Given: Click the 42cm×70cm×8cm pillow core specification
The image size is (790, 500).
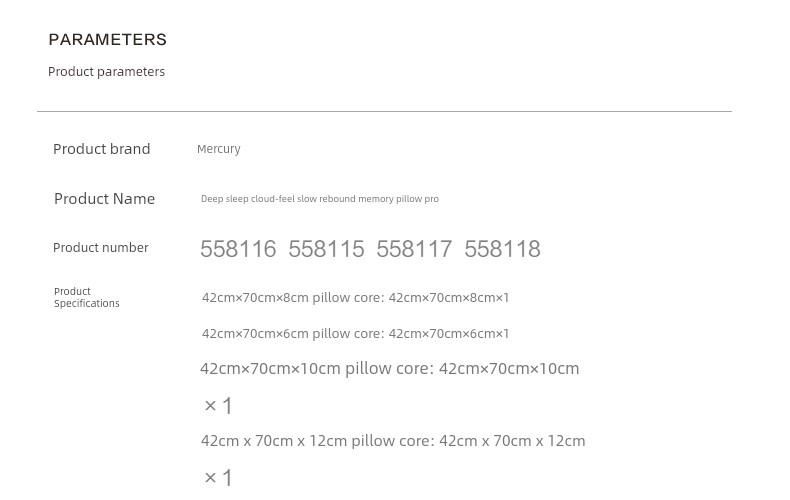Looking at the screenshot, I should coord(355,298).
